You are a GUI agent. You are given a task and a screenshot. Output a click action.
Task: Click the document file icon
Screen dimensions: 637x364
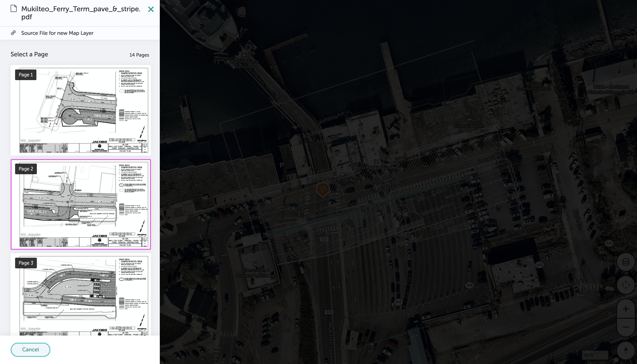click(14, 9)
